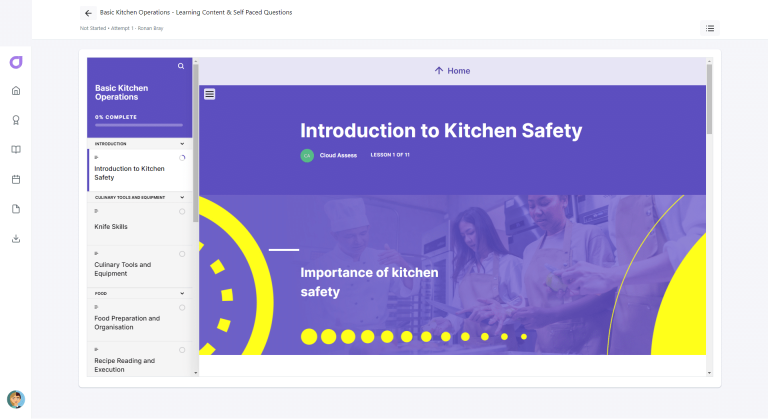
Task: Click completion circle for Recipe Reading and Execution
Action: [x=182, y=350]
